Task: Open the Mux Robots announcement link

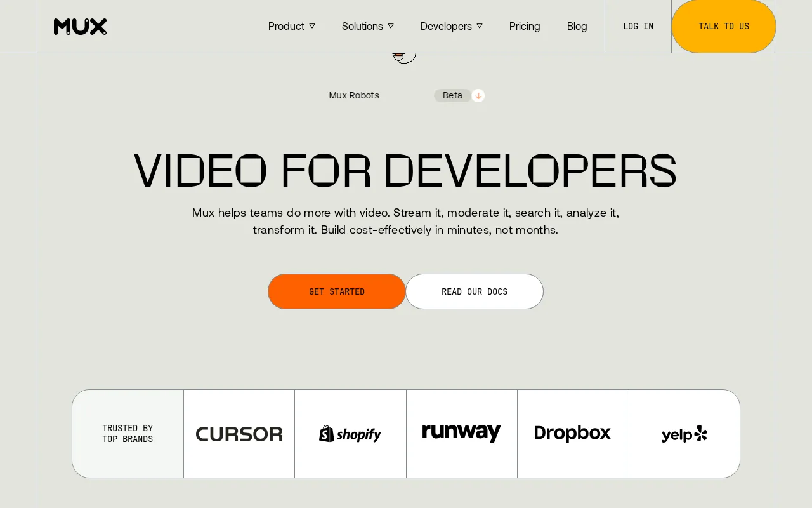Action: 354,95
